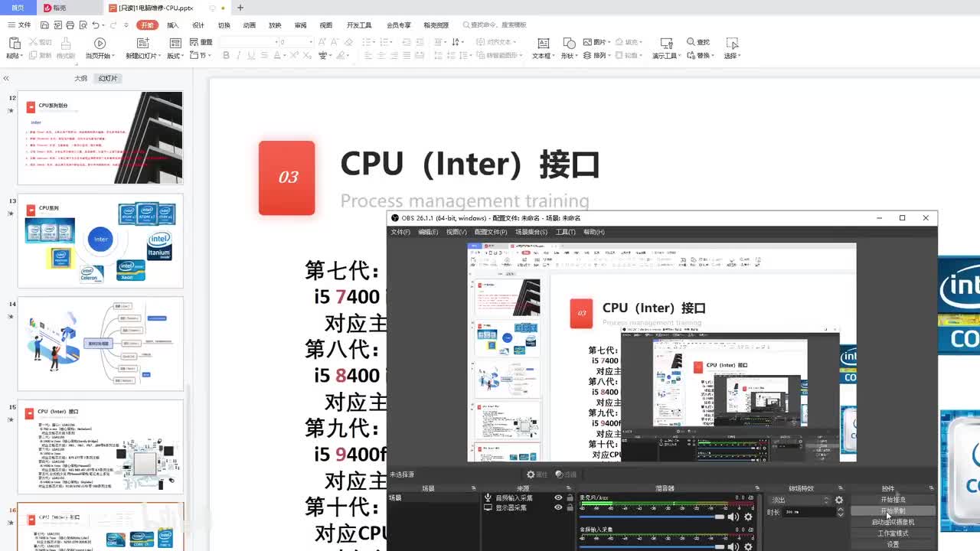Switch to the 审阅 ribbon tab
This screenshot has width=980, height=551.
pyautogui.click(x=300, y=25)
